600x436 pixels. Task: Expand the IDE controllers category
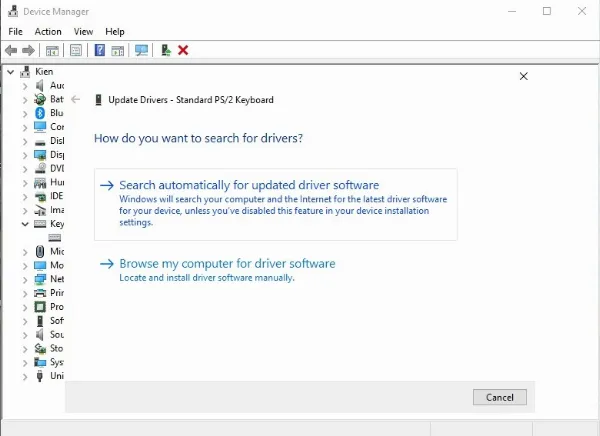[25, 196]
